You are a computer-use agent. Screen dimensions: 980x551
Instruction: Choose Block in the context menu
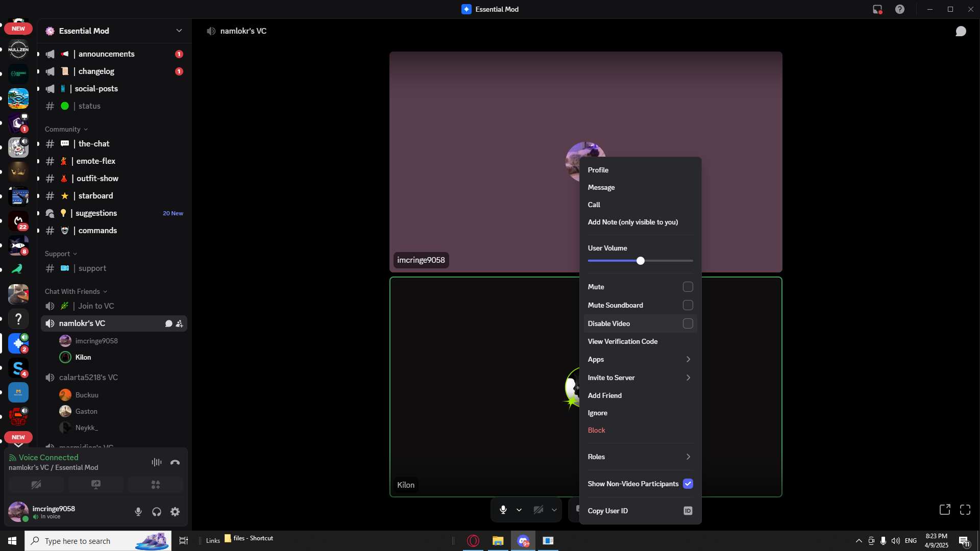click(x=596, y=430)
